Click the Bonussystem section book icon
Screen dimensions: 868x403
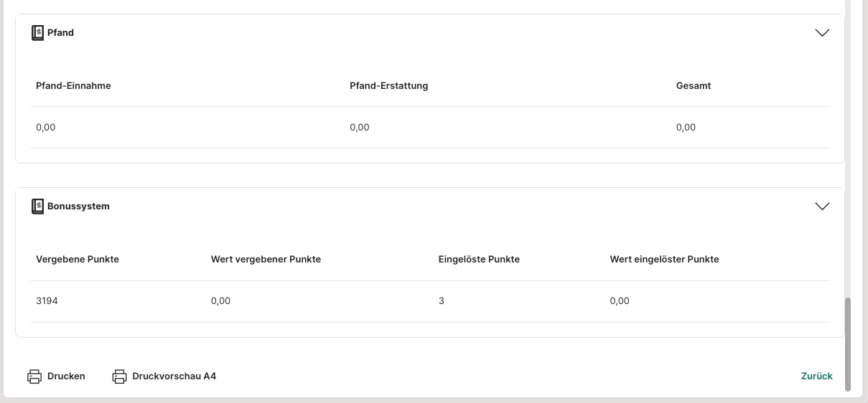point(38,207)
